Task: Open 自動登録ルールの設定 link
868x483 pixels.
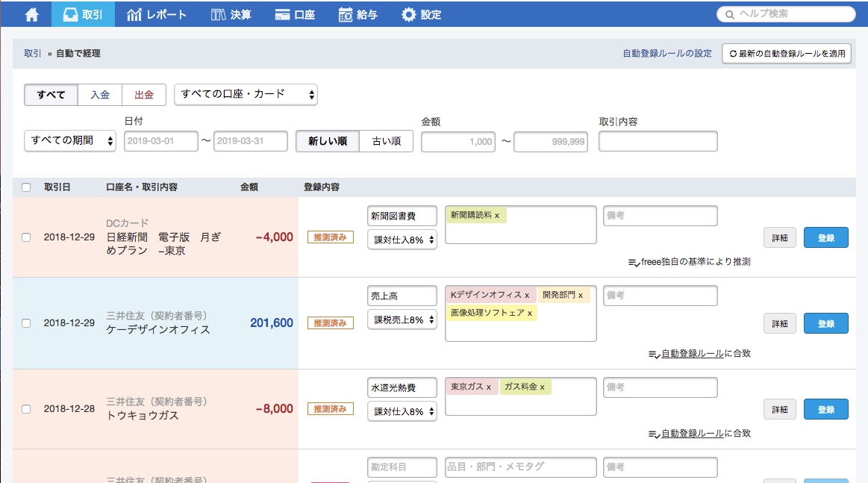Action: point(667,53)
